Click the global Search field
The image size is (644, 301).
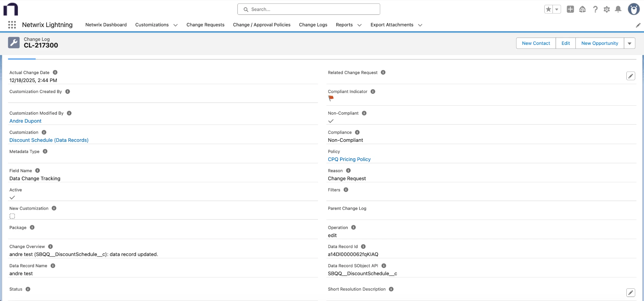click(308, 9)
